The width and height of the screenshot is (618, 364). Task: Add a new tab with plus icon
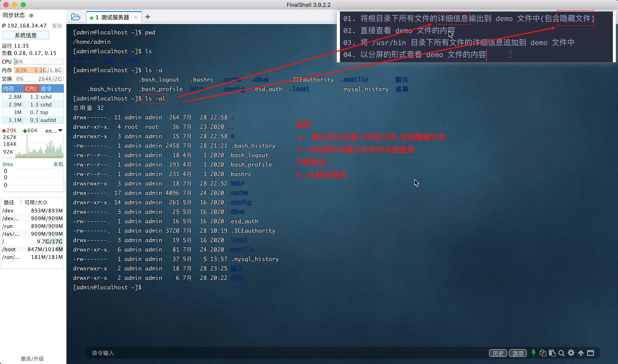147,17
